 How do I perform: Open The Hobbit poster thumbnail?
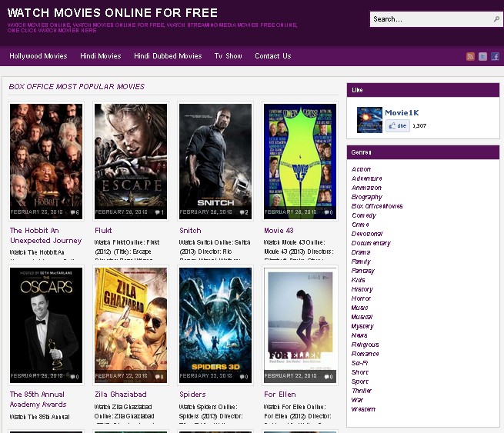tap(46, 162)
